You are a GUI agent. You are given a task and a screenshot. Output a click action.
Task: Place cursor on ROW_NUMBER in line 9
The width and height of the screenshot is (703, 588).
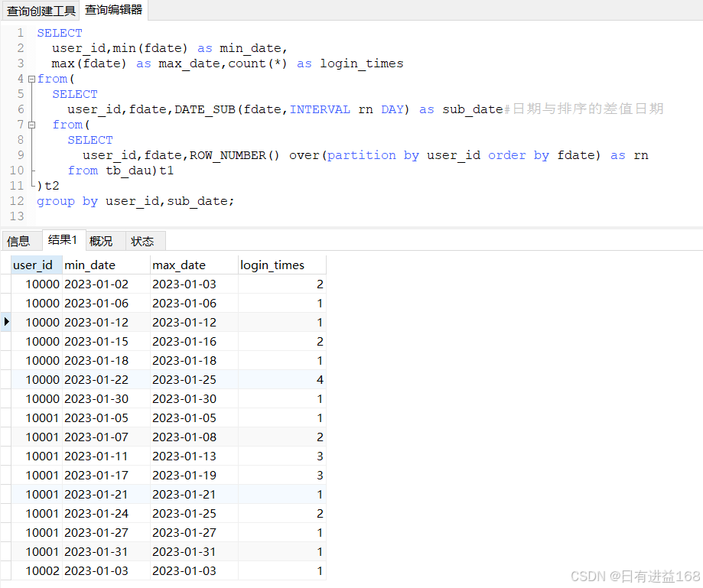228,155
